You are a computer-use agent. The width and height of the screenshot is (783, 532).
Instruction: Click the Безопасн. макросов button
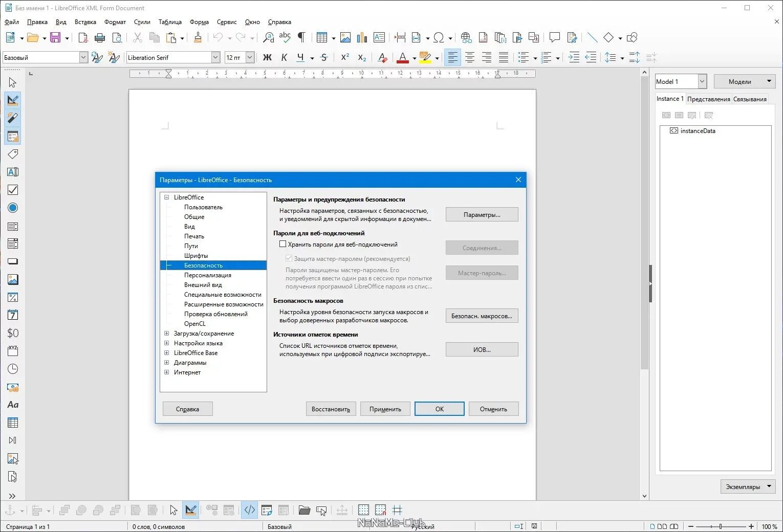(x=482, y=316)
